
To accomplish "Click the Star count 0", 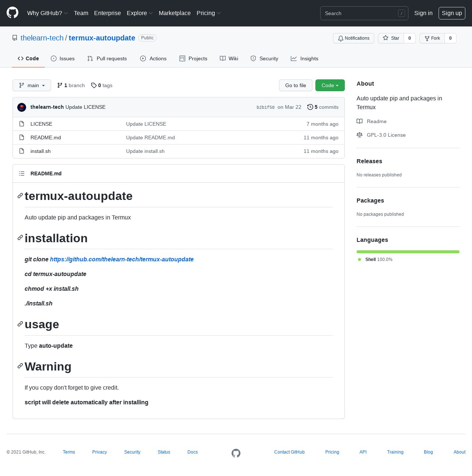I will click(410, 38).
